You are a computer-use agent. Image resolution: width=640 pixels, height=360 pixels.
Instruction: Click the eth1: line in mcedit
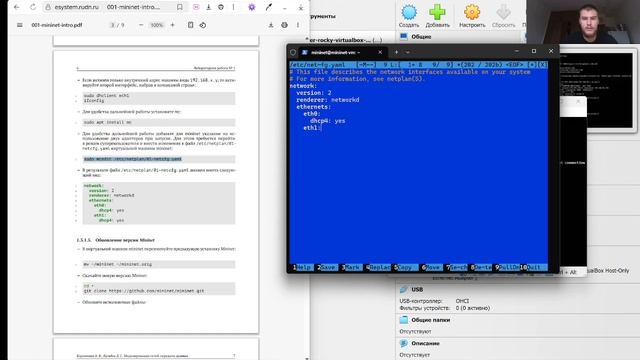(x=312, y=128)
